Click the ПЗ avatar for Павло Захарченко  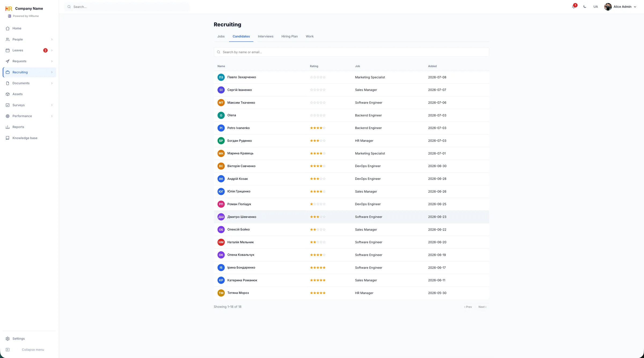tap(221, 77)
